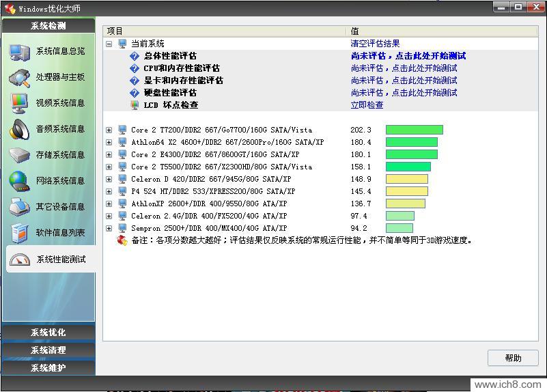Screen dimensions: 547x392
Task: Click computer icon of Athlon64 X2 4600+ row
Action: pyautogui.click(x=122, y=142)
